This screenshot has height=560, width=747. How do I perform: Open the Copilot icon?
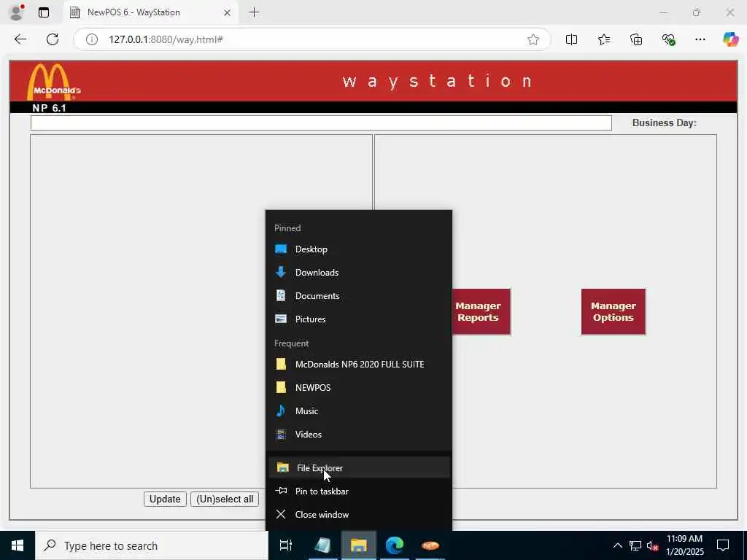(730, 39)
